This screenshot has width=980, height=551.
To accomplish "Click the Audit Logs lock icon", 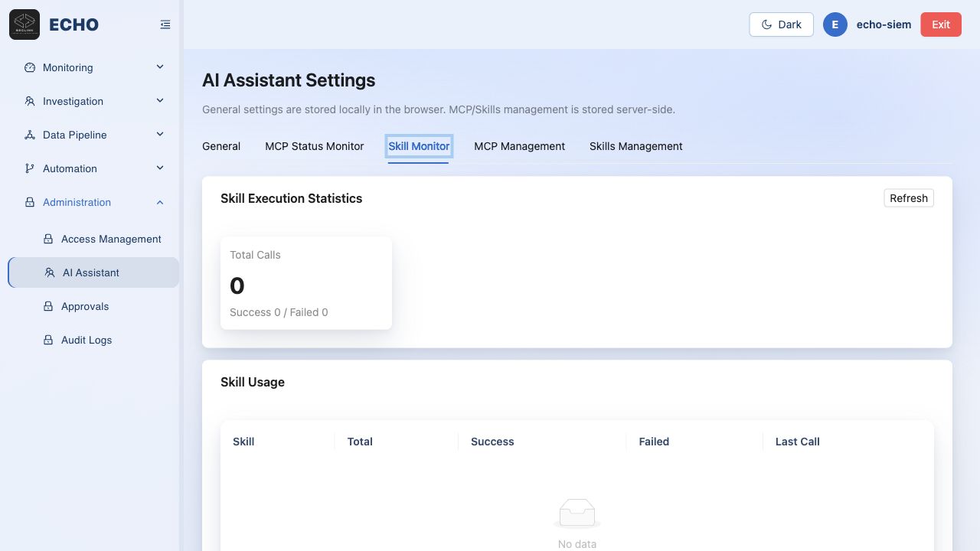I will (x=48, y=340).
